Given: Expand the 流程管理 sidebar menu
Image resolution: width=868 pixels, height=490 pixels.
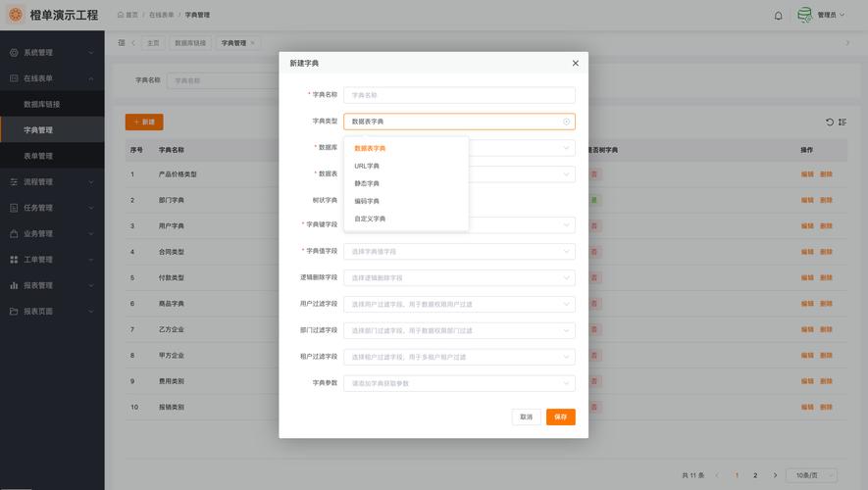Looking at the screenshot, I should click(91, 182).
